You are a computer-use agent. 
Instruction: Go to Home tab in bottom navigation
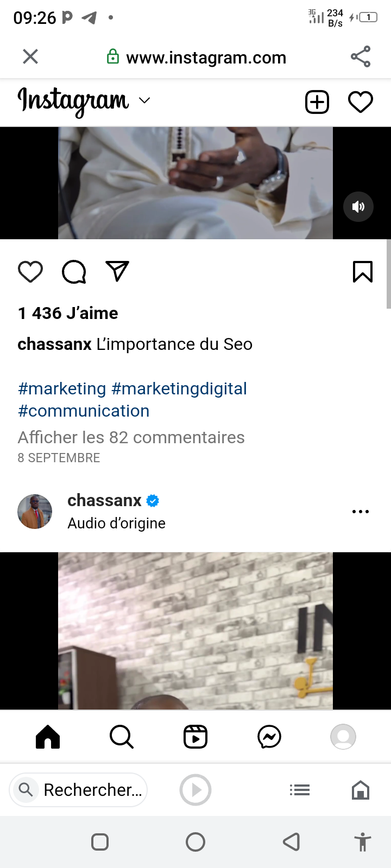(x=48, y=737)
